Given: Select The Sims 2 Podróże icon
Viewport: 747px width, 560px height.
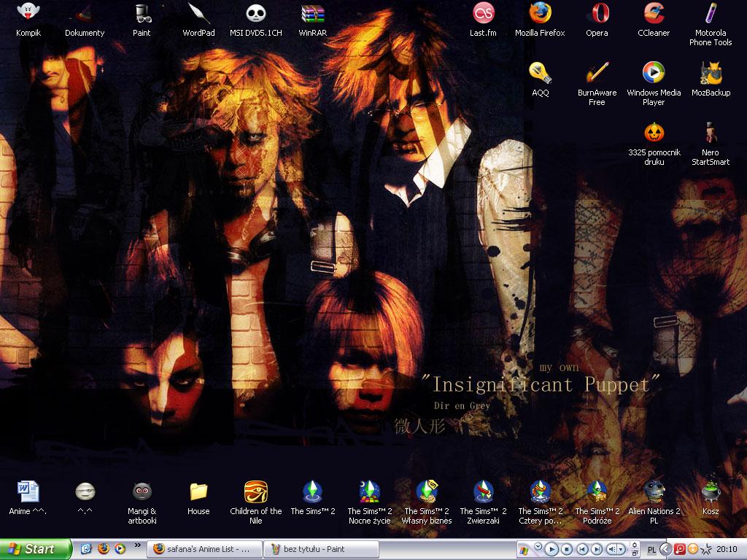Looking at the screenshot, I should (x=597, y=503).
